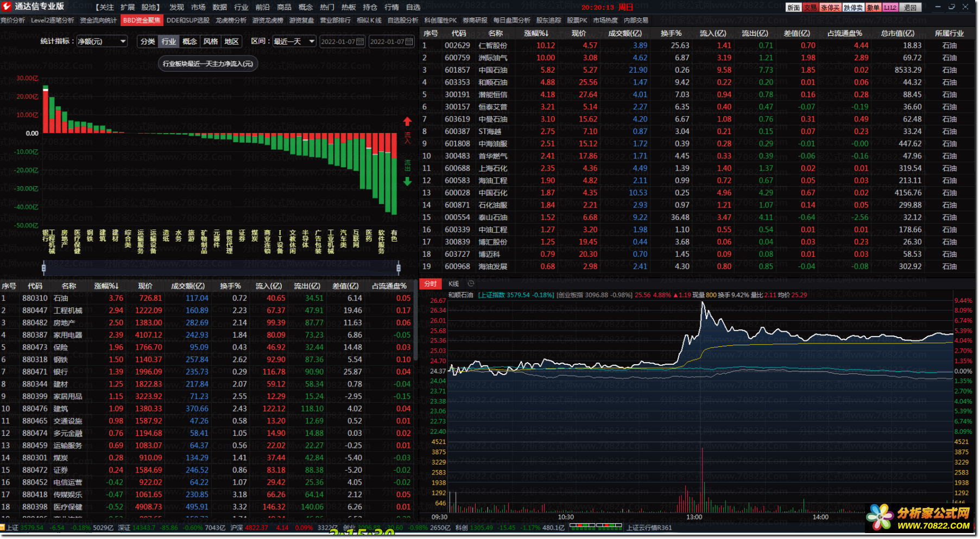Open the BBD资金聚焦 tab
This screenshot has width=980, height=539.
tap(142, 20)
